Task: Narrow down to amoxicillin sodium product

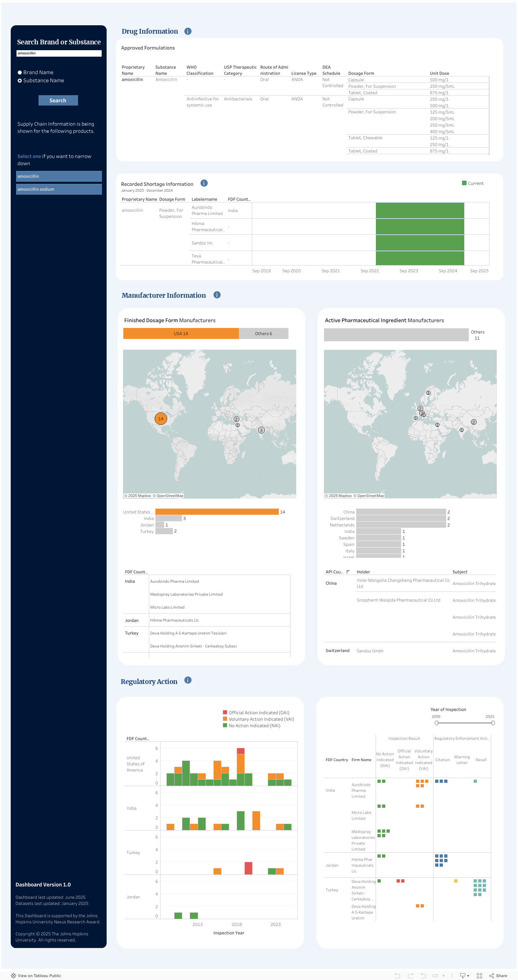Action: pyautogui.click(x=59, y=189)
